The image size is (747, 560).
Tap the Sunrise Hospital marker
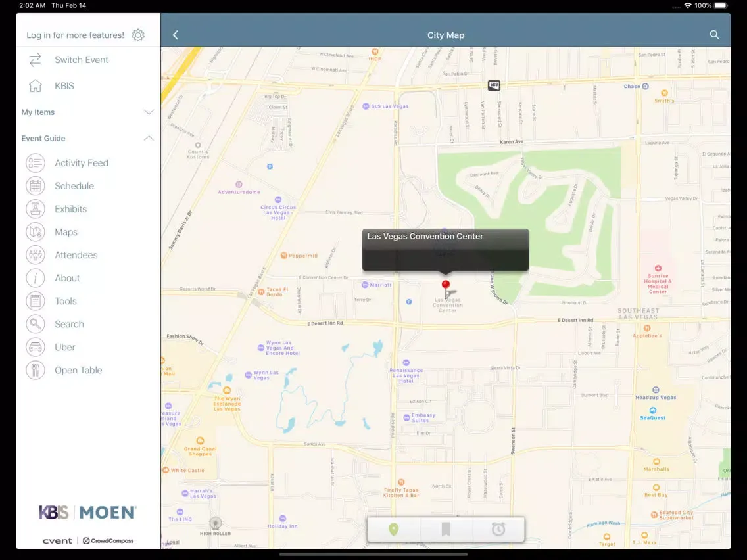(658, 269)
